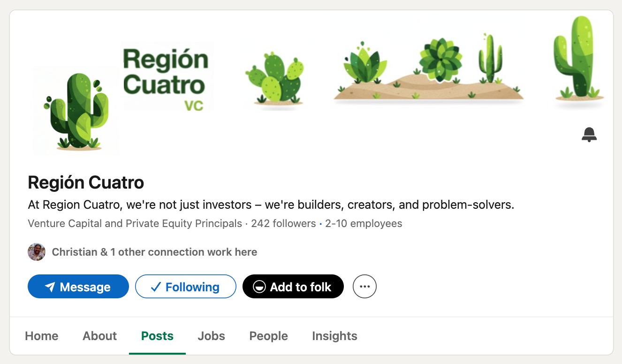
Task: Expand the overflow menu next to Add to folk
Action: pos(364,286)
